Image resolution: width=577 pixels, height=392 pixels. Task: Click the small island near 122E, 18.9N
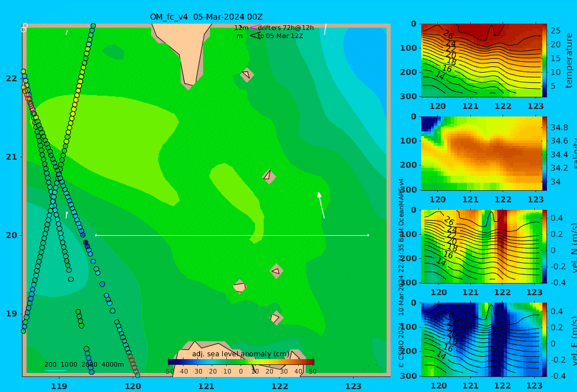pyautogui.click(x=276, y=318)
